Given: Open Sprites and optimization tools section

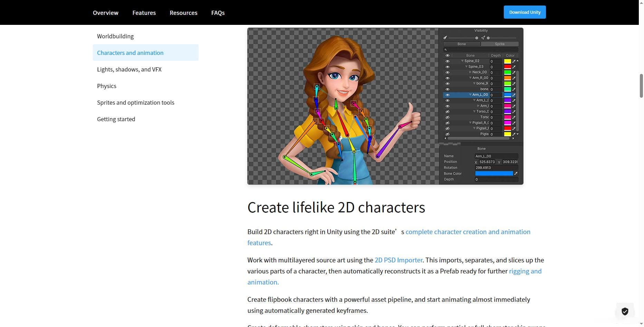Looking at the screenshot, I should pos(136,103).
